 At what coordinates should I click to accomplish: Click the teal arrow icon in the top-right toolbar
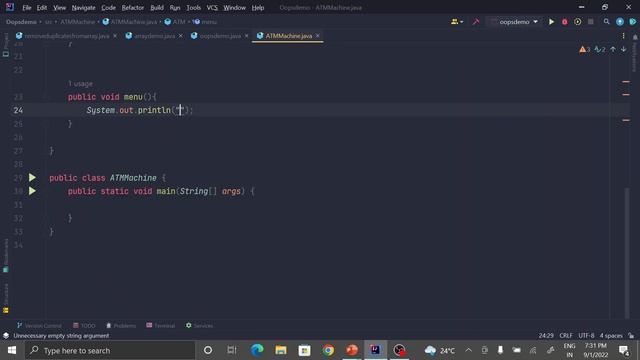[633, 22]
